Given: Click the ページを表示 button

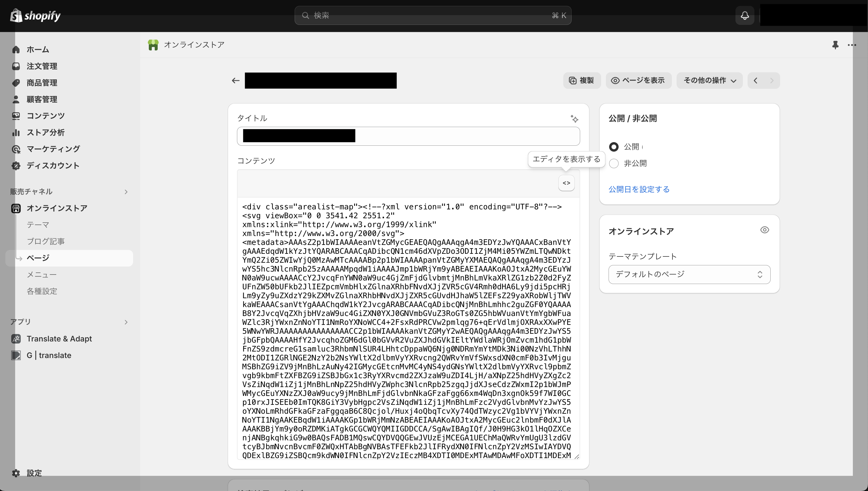Looking at the screenshot, I should (x=638, y=81).
